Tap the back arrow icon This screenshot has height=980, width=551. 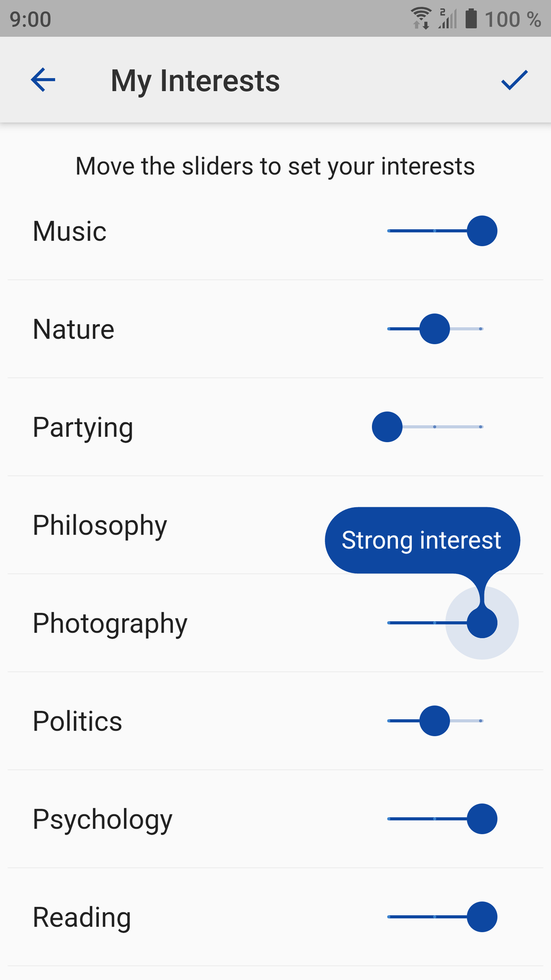click(43, 80)
